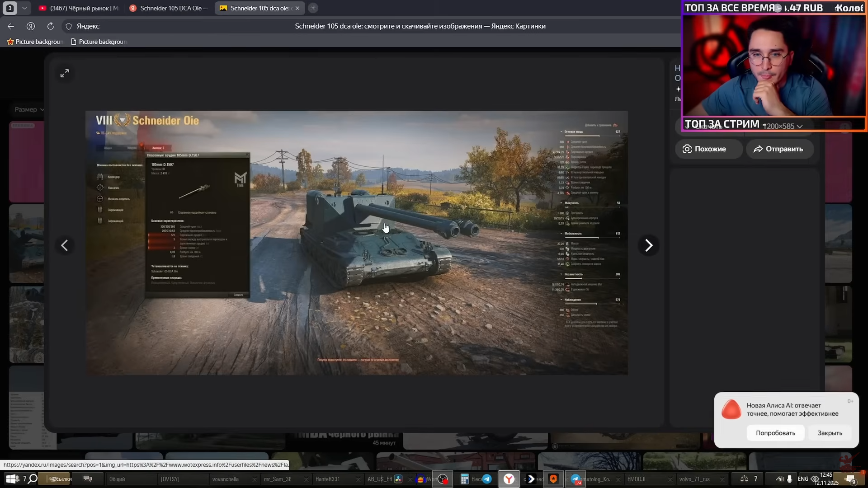Click the browser back arrow
The image size is (868, 488).
tap(11, 26)
